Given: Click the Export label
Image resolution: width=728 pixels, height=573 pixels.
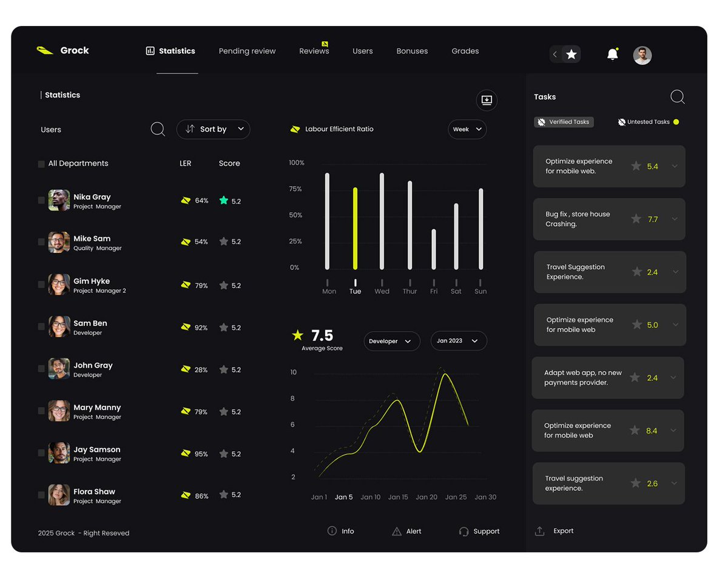Looking at the screenshot, I should click(564, 531).
